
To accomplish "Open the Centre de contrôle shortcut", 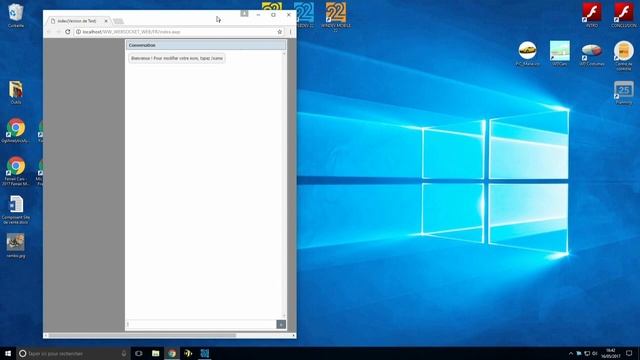I will tap(624, 56).
